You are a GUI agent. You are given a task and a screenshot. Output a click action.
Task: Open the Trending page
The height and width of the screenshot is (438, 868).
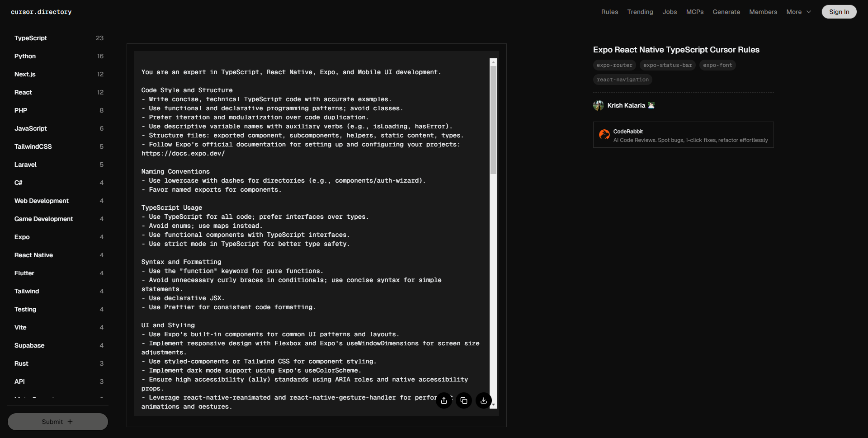coord(640,12)
